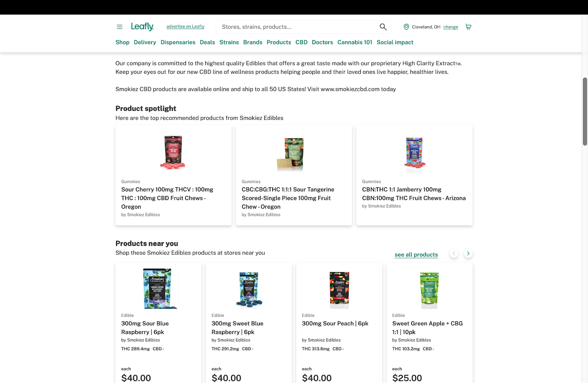Open the hamburger menu icon
Screen dimensions: 588x383
pyautogui.click(x=119, y=27)
